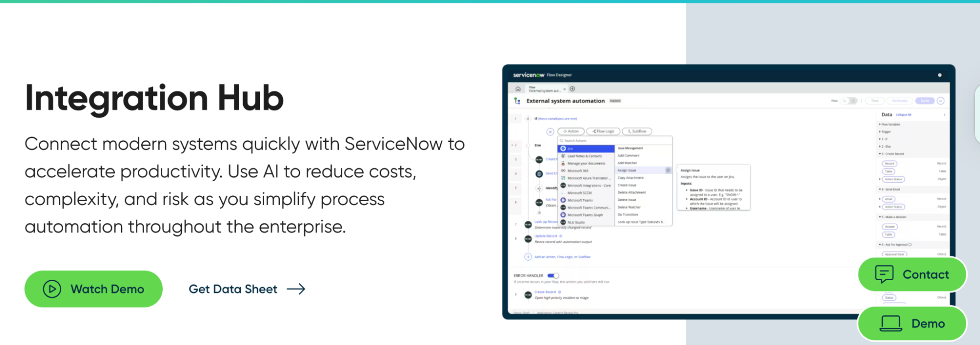Click the email data pill
Viewport: 980px width, 345px height.
click(x=889, y=199)
